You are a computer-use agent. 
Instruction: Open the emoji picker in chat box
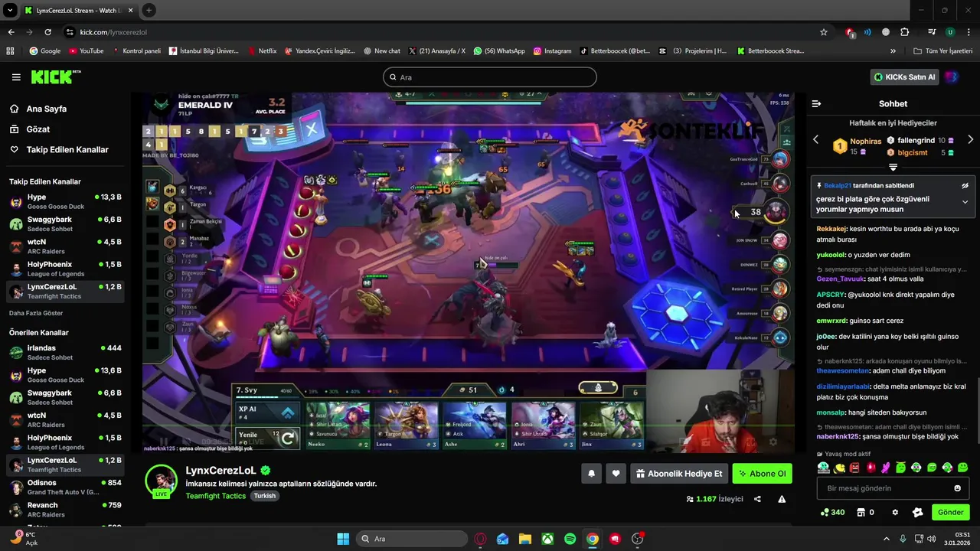957,488
